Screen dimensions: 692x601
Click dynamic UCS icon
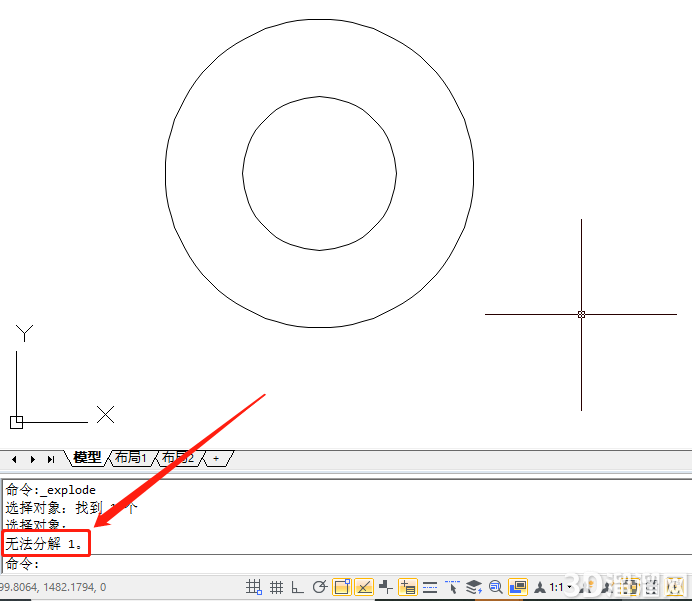pos(386,587)
